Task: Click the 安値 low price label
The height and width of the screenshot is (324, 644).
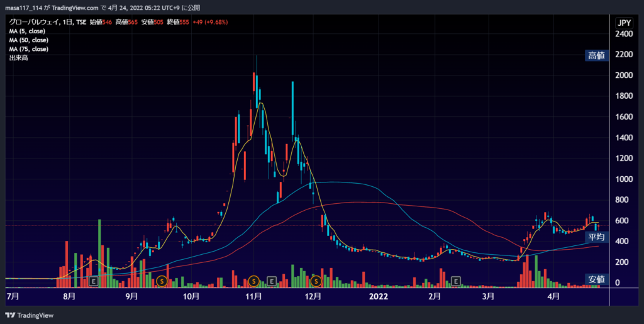Action: coord(596,279)
